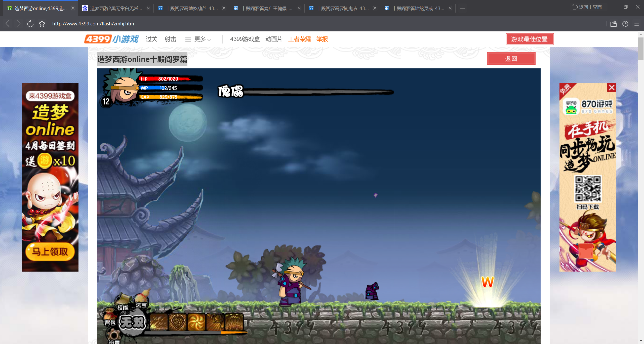Image resolution: width=644 pixels, height=344 pixels.
Task: Open the 背包 backpack bag icon
Action: (110, 317)
